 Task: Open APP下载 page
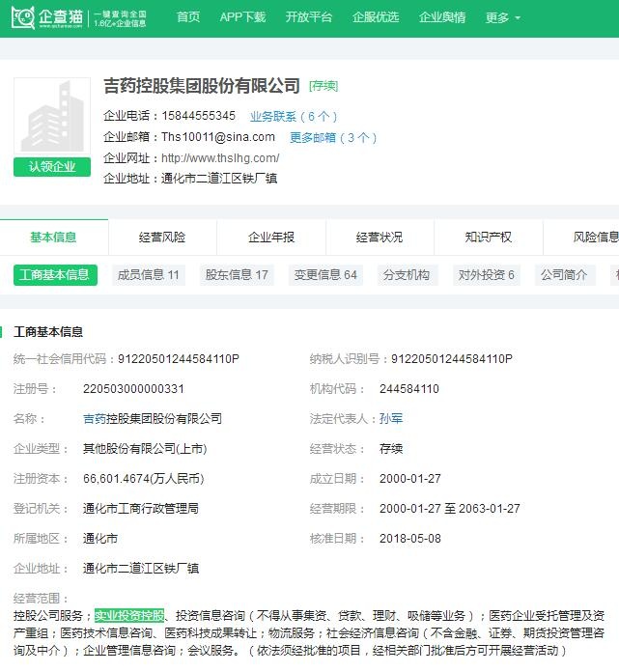pyautogui.click(x=242, y=17)
